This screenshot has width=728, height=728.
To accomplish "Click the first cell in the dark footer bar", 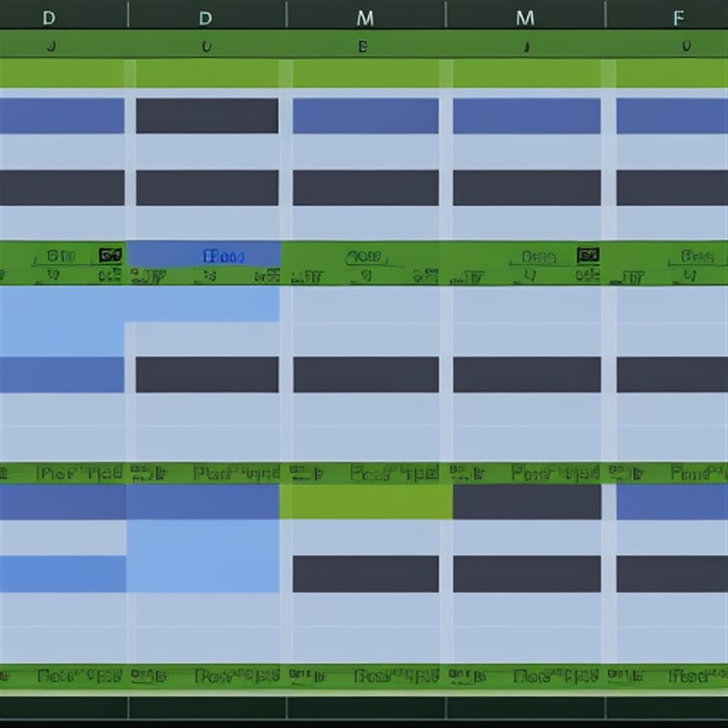I will [64, 707].
